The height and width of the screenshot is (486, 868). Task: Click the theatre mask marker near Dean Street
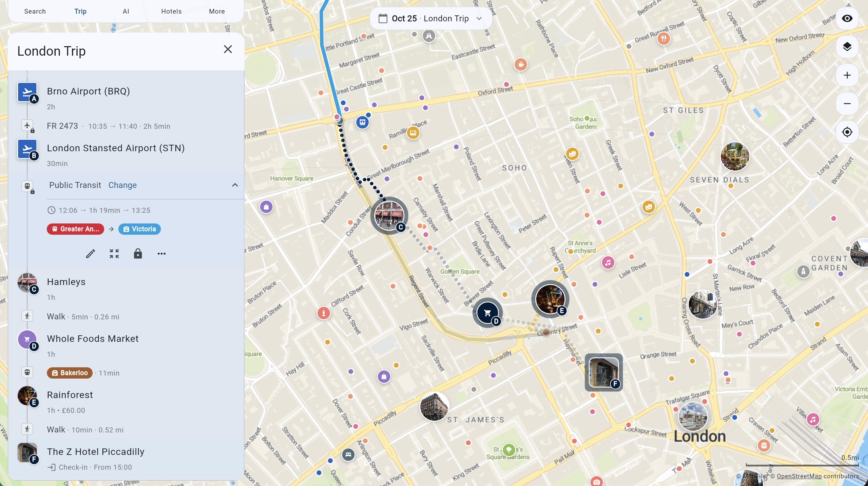pyautogui.click(x=572, y=154)
